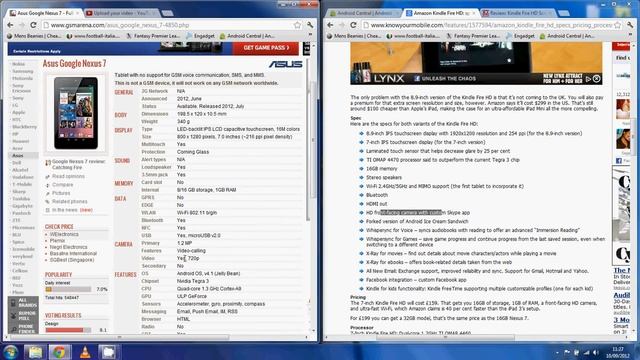Image resolution: width=640 pixels, height=360 pixels.
Task: Open PHONE FINDER in GSMArena sidebar
Action: click(23, 329)
